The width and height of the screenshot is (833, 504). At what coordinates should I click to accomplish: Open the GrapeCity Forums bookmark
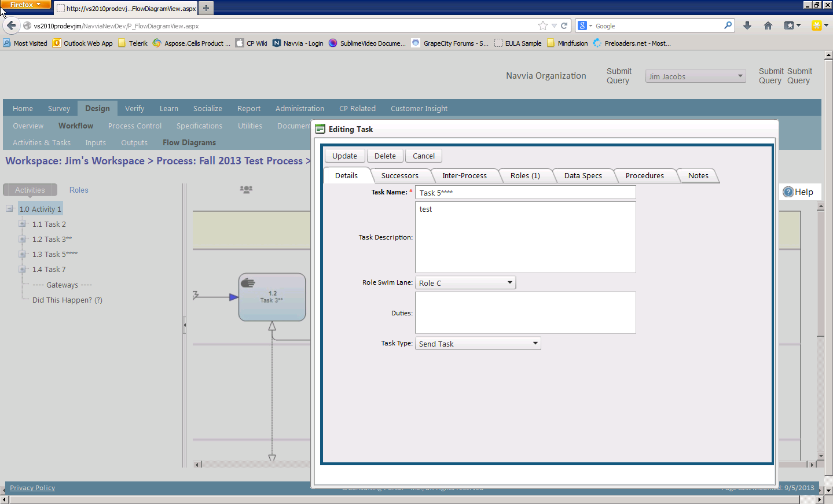pos(450,43)
